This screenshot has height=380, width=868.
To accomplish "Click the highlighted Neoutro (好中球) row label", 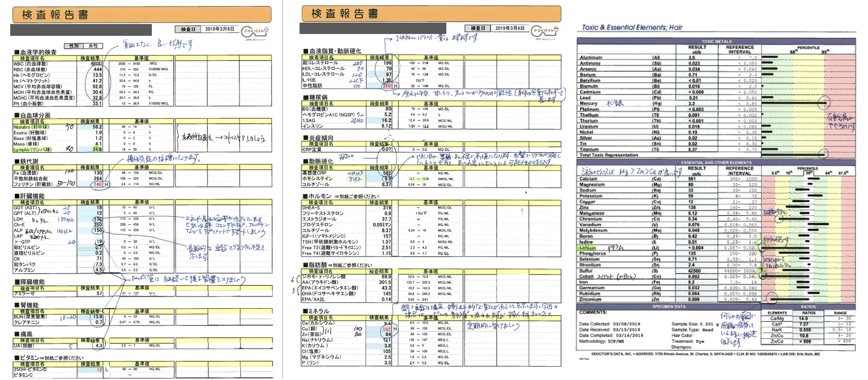I will pyautogui.click(x=32, y=127).
